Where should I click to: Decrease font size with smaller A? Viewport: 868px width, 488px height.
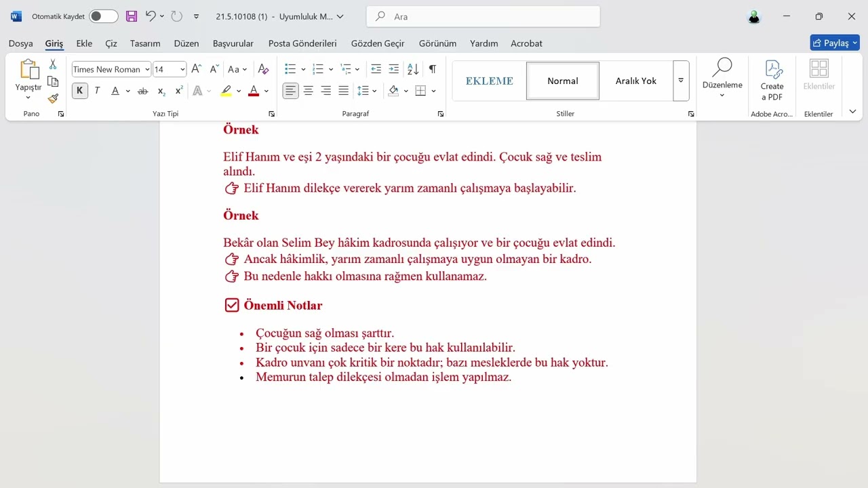point(214,69)
